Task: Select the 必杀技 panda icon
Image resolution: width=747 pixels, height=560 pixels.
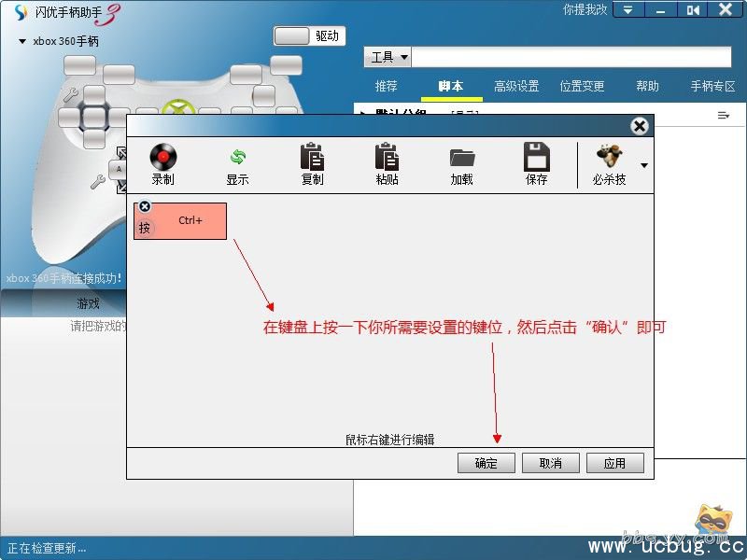Action: [x=610, y=157]
